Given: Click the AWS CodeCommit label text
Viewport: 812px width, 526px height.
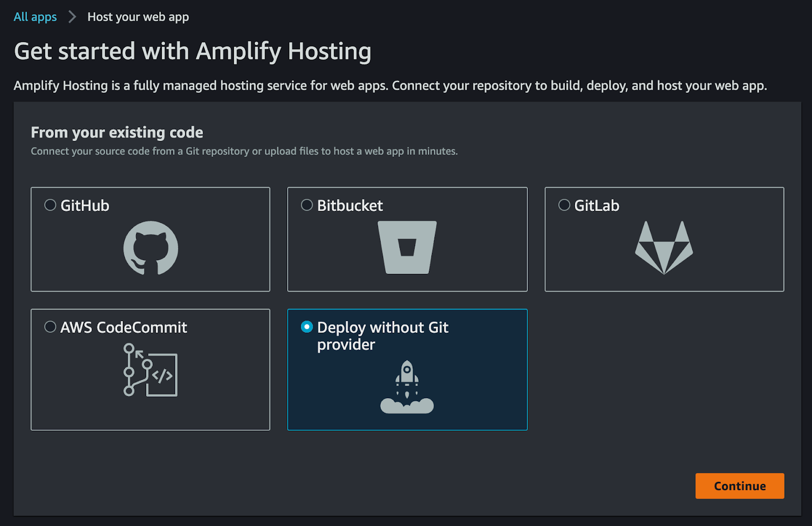Looking at the screenshot, I should click(x=124, y=327).
